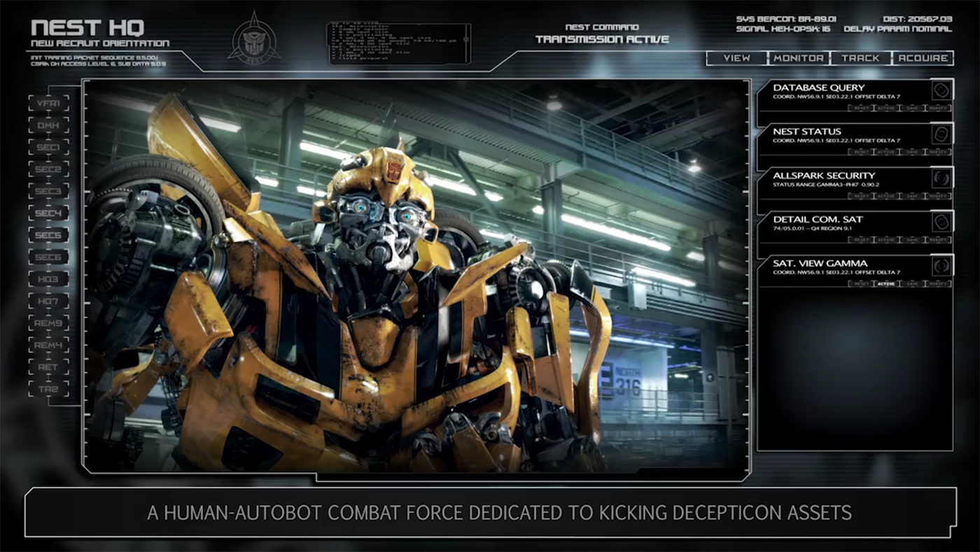Viewport: 980px width, 552px height.
Task: Click RESET under NEST Status
Action: pyautogui.click(x=861, y=152)
